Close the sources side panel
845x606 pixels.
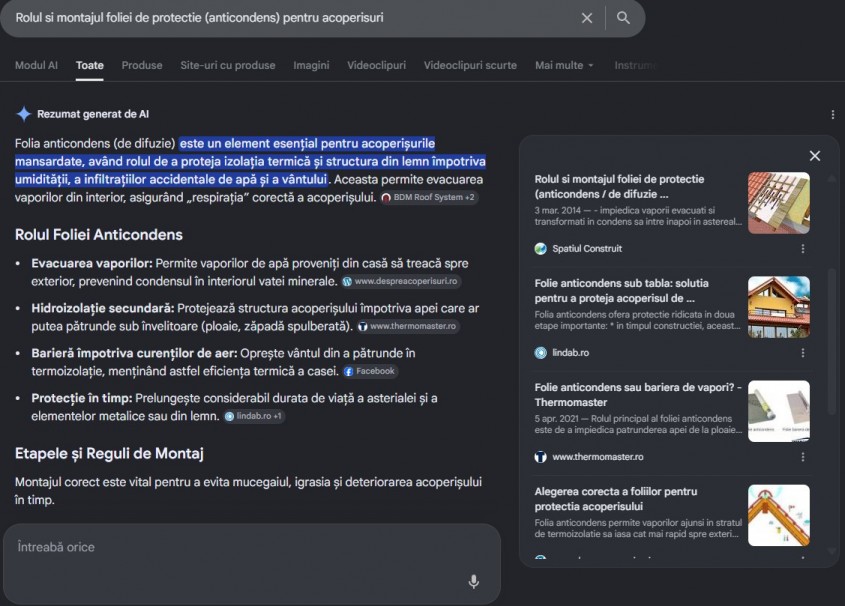815,156
